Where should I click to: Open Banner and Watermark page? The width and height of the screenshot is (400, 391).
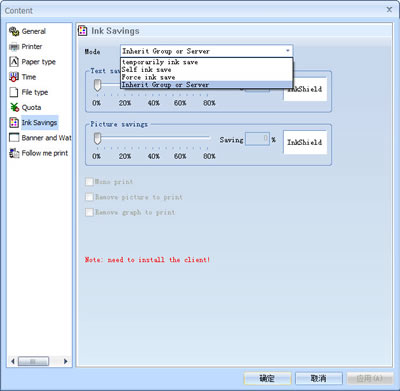[46, 138]
